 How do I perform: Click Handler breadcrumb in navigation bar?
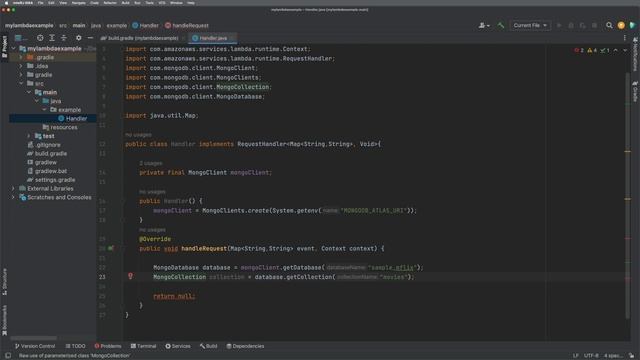[145, 25]
